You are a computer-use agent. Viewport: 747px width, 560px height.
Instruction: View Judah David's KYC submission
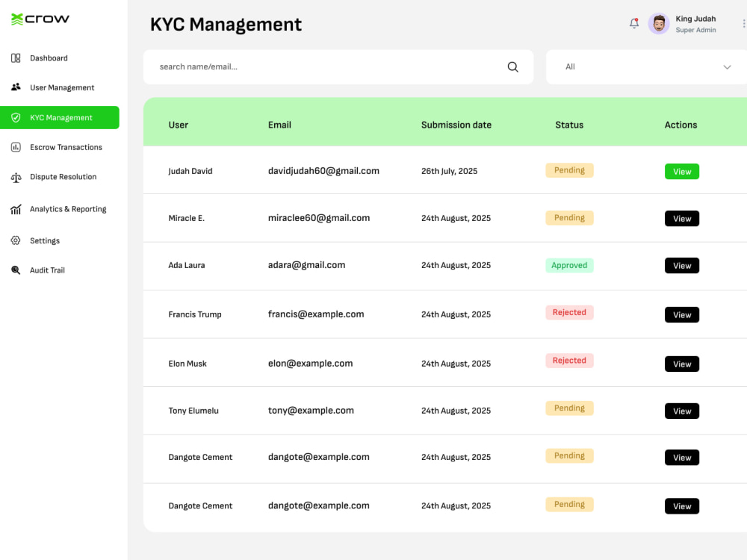click(682, 172)
